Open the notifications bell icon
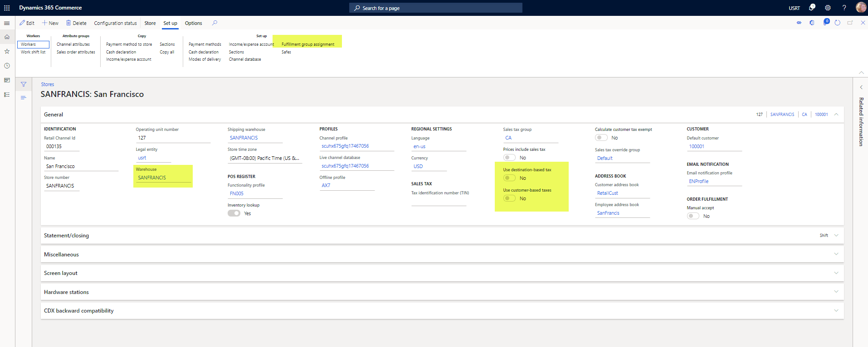The image size is (868, 347). tap(812, 8)
